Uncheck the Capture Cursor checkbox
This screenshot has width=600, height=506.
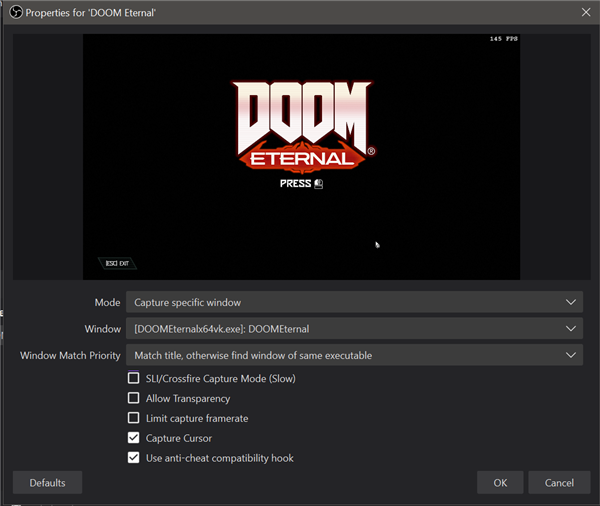tap(134, 438)
